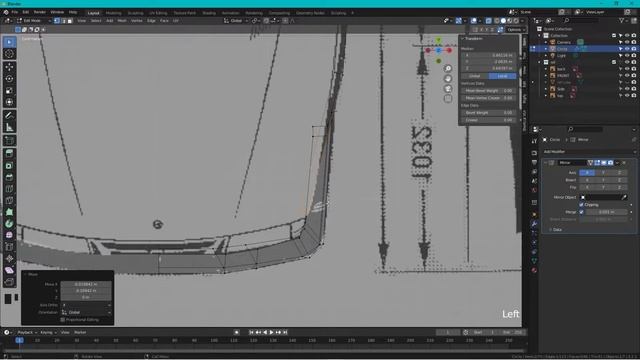The width and height of the screenshot is (640, 360).
Task: Select the Spin tool
Action: point(9,224)
